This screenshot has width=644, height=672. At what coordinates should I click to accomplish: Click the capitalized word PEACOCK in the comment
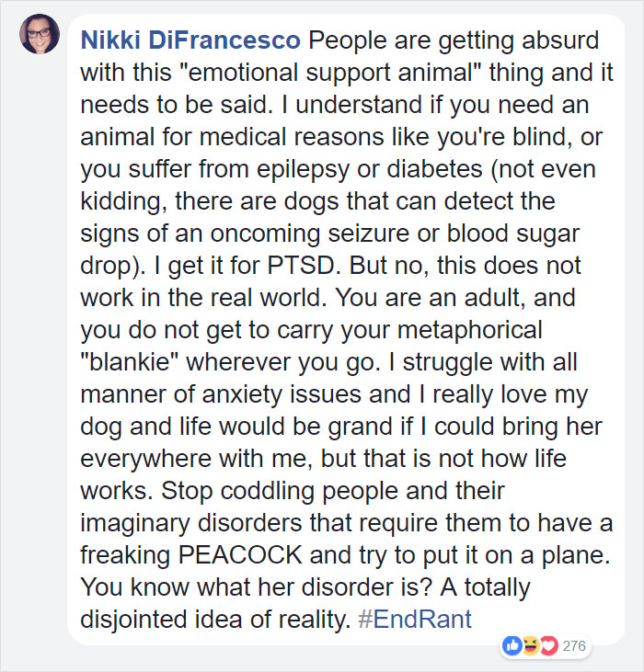coord(240,555)
